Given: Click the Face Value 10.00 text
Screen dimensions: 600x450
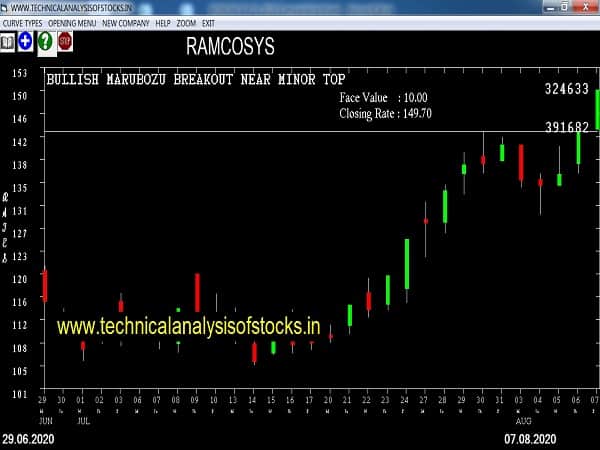Looking at the screenshot, I should (x=384, y=98).
